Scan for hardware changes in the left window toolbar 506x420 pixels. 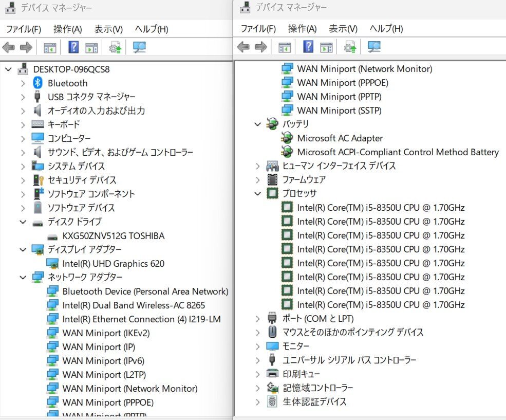click(139, 47)
